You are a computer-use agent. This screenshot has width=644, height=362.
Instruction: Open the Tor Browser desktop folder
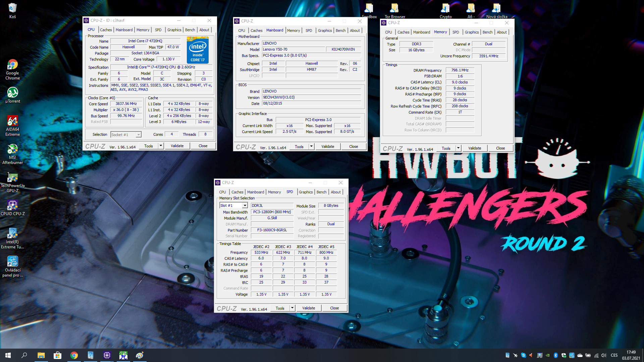point(395,10)
